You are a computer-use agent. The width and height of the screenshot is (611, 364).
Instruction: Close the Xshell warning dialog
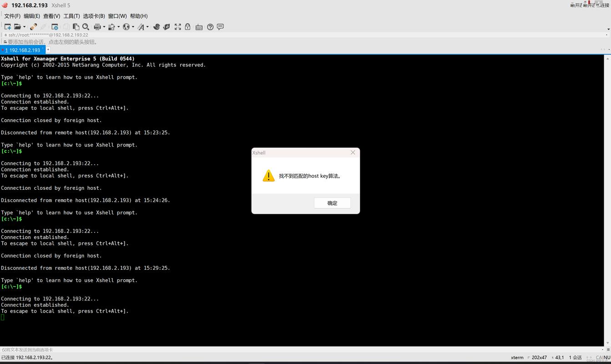[x=353, y=152]
